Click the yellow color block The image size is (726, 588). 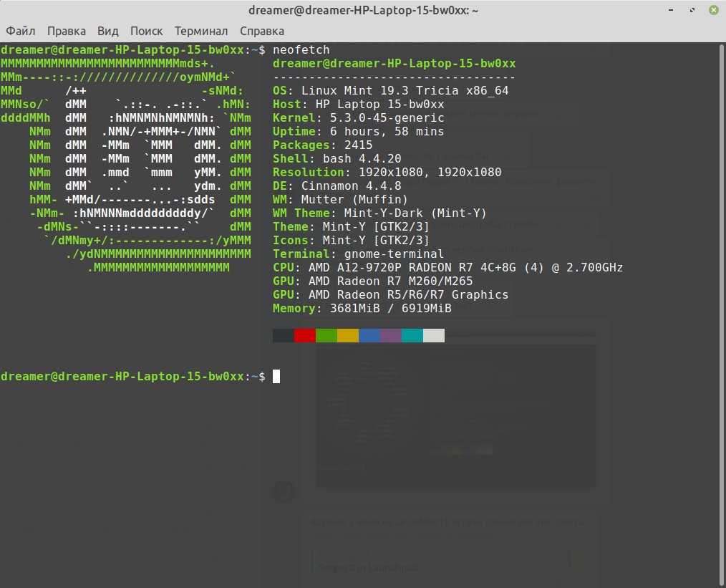[348, 336]
